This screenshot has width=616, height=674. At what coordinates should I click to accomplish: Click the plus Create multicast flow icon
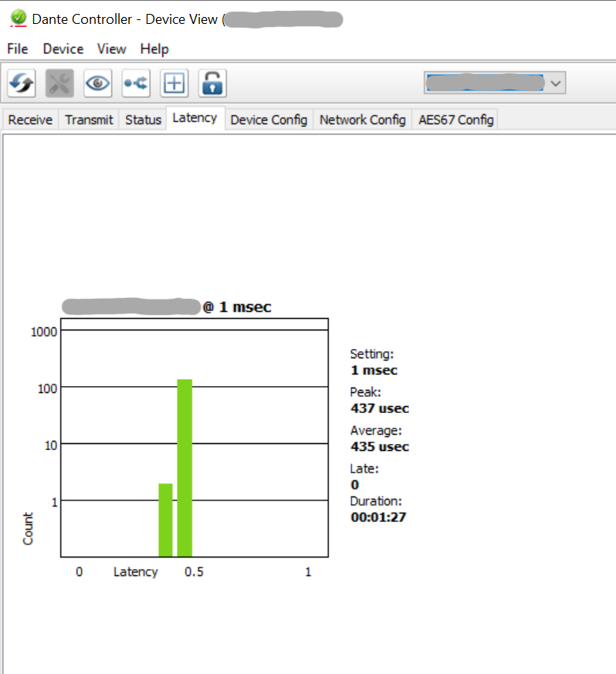pos(174,83)
